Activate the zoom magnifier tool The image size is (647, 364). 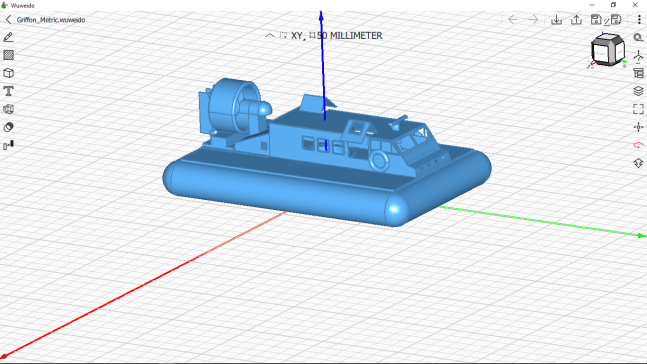638,38
